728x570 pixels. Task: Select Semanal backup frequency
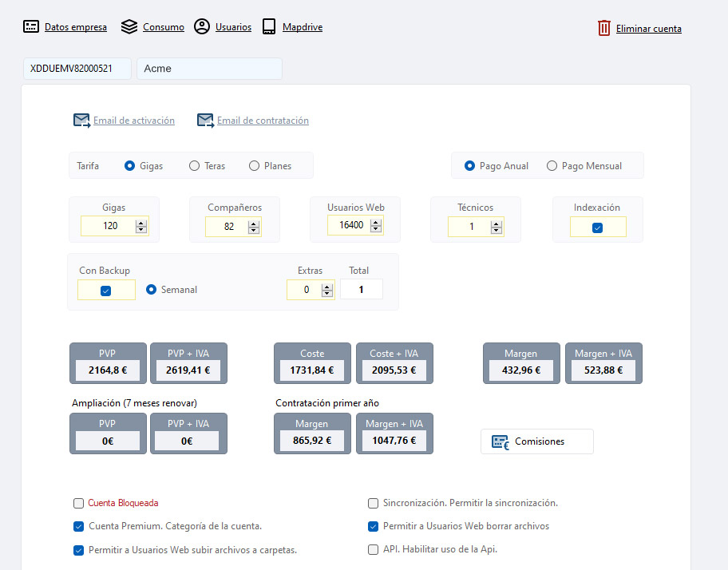click(x=151, y=290)
